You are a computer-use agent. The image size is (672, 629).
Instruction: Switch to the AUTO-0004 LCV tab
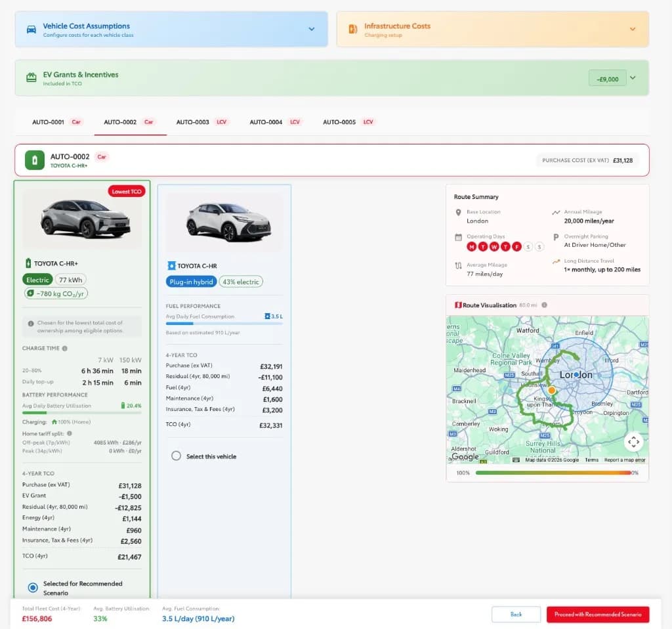point(276,122)
